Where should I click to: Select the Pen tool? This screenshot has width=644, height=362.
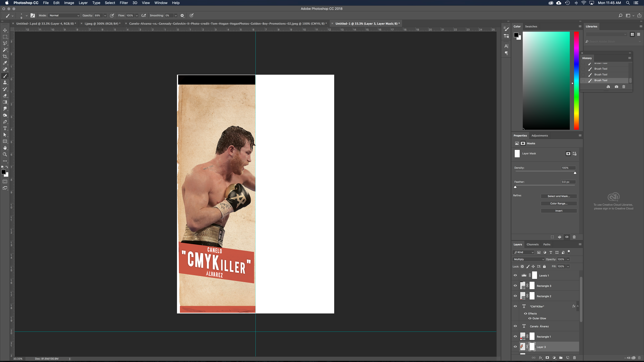pyautogui.click(x=5, y=122)
